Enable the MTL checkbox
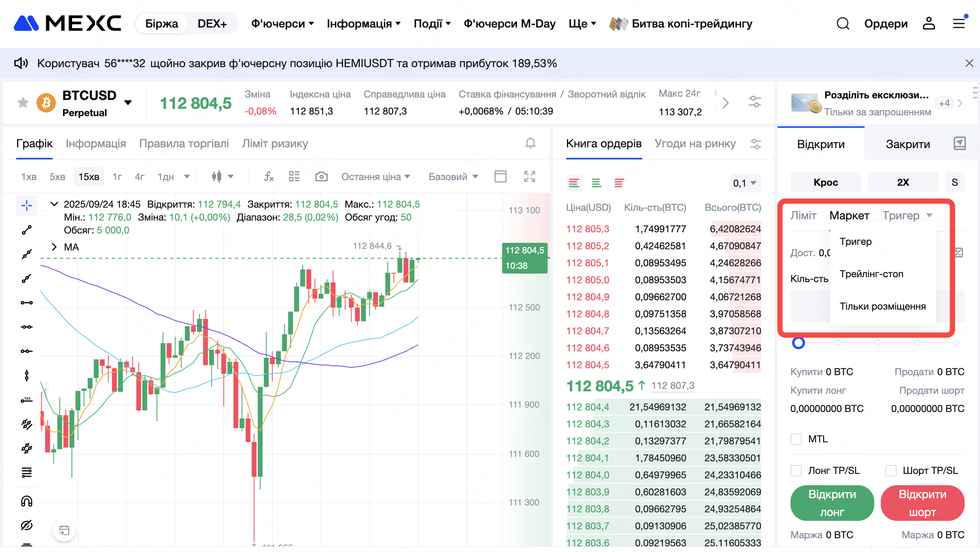Image resolution: width=980 pixels, height=552 pixels. (x=796, y=439)
